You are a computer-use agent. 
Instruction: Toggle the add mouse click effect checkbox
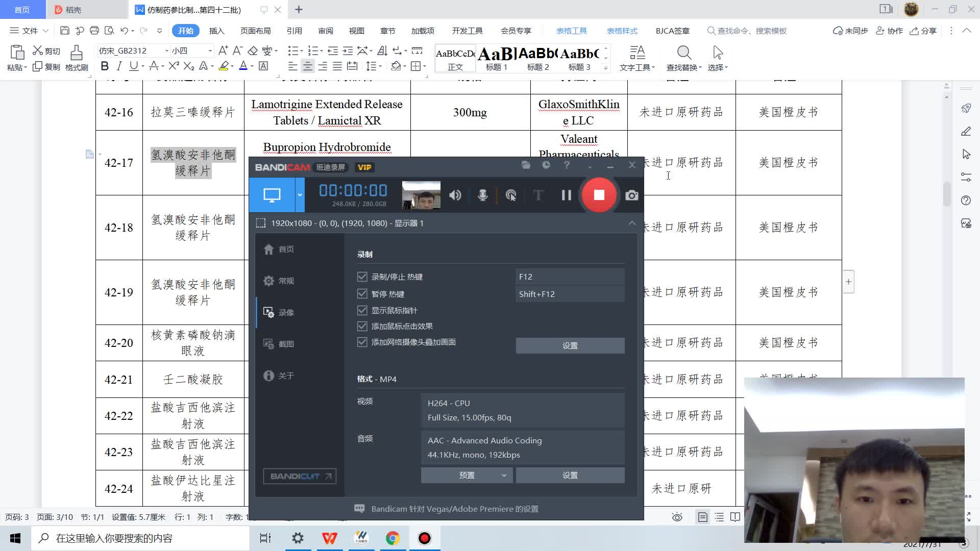(362, 326)
